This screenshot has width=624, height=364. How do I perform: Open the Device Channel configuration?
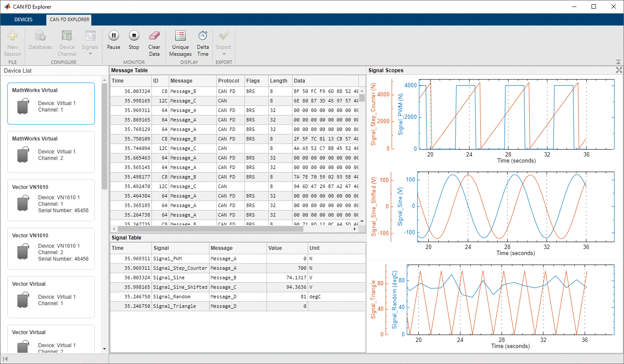pos(67,42)
